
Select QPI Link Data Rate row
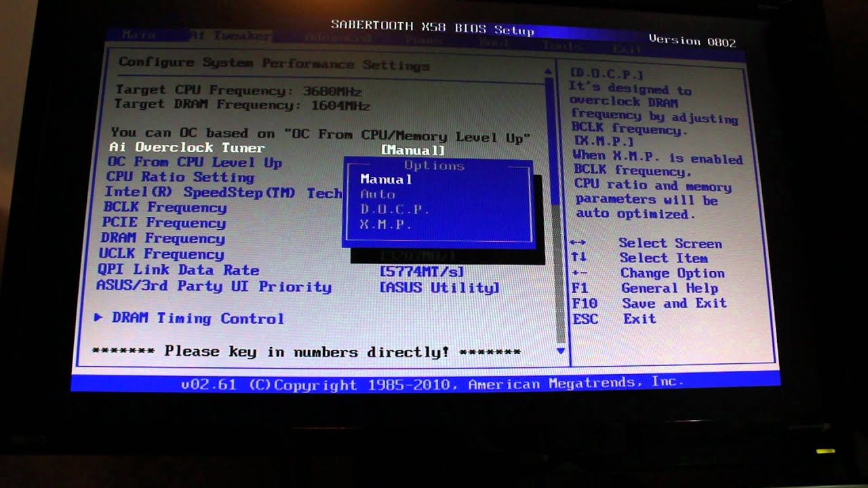tap(178, 270)
